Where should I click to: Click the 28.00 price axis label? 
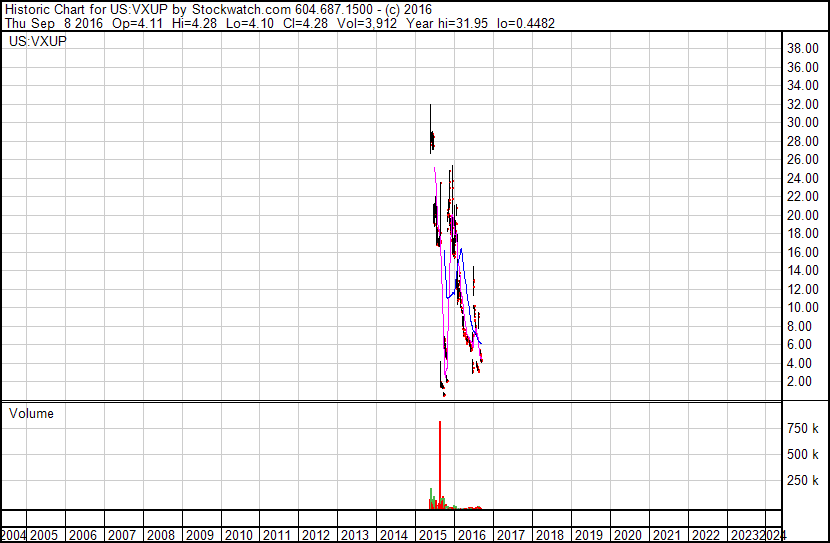(x=803, y=141)
